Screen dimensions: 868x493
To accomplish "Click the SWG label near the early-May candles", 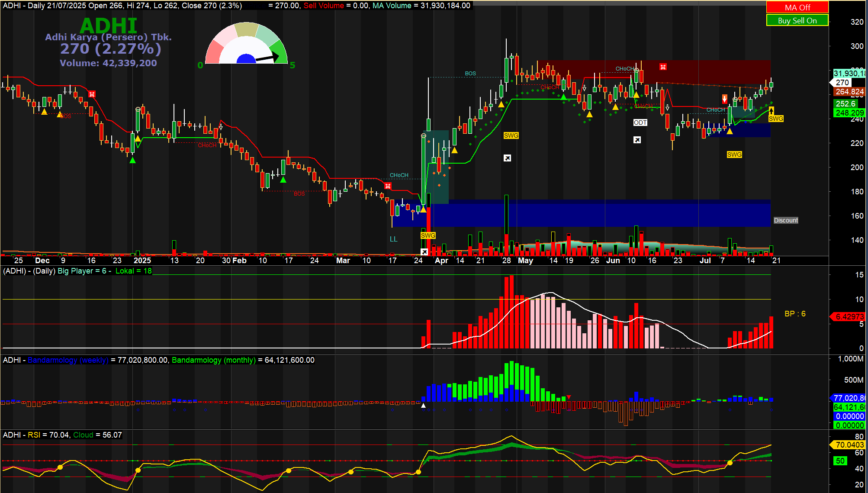I will tap(511, 135).
